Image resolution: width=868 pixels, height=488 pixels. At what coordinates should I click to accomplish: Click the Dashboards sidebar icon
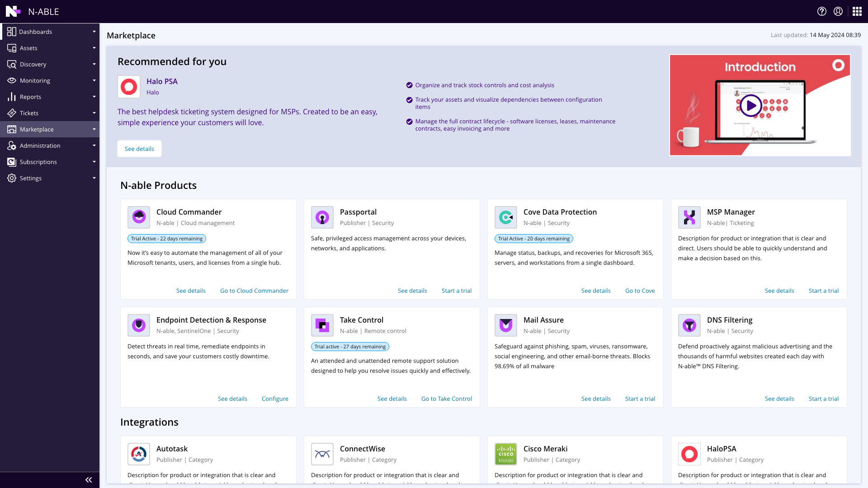click(12, 32)
